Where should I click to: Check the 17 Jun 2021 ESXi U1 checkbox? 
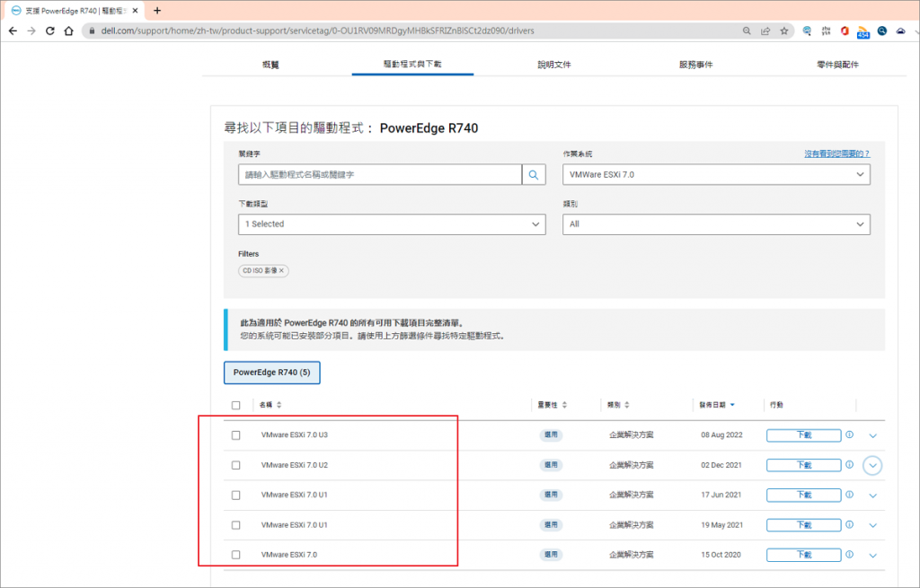point(236,495)
